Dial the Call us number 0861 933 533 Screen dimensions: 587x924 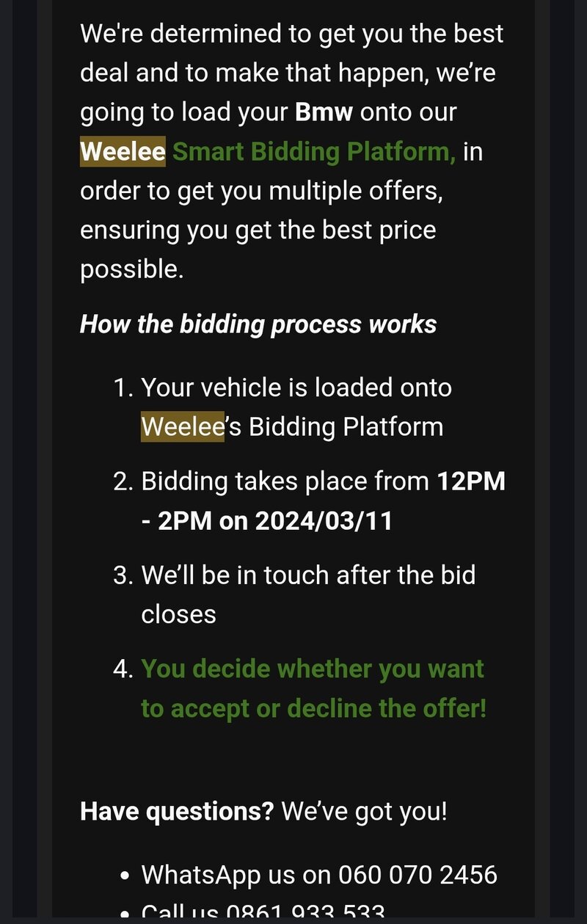tap(305, 912)
